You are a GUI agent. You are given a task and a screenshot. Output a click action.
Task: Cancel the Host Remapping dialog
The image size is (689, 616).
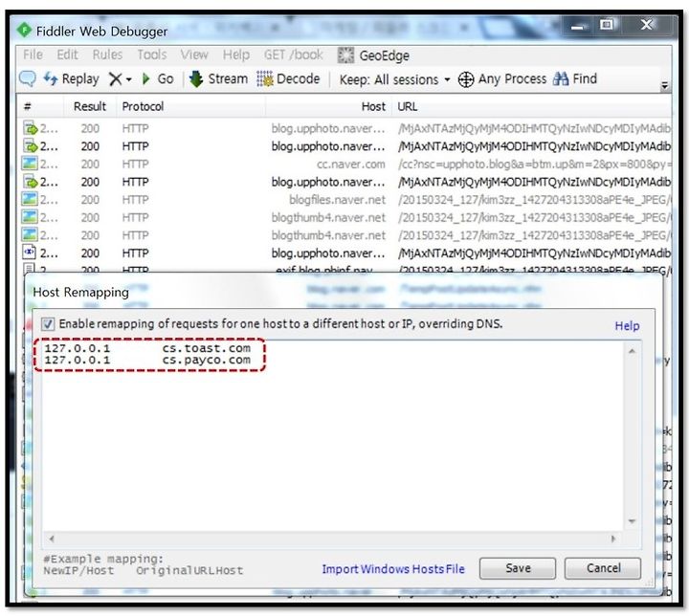coord(603,568)
